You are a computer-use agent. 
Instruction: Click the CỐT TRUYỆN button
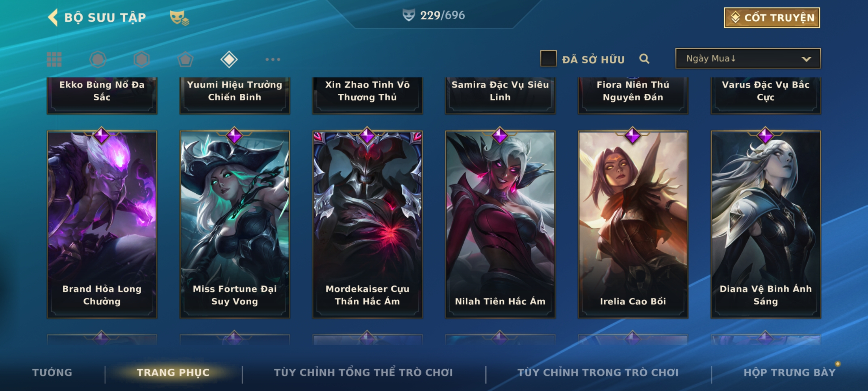772,18
